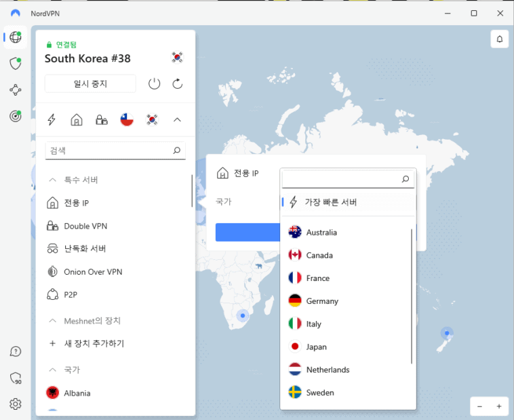Collapse the quick access chevron row

pyautogui.click(x=178, y=120)
